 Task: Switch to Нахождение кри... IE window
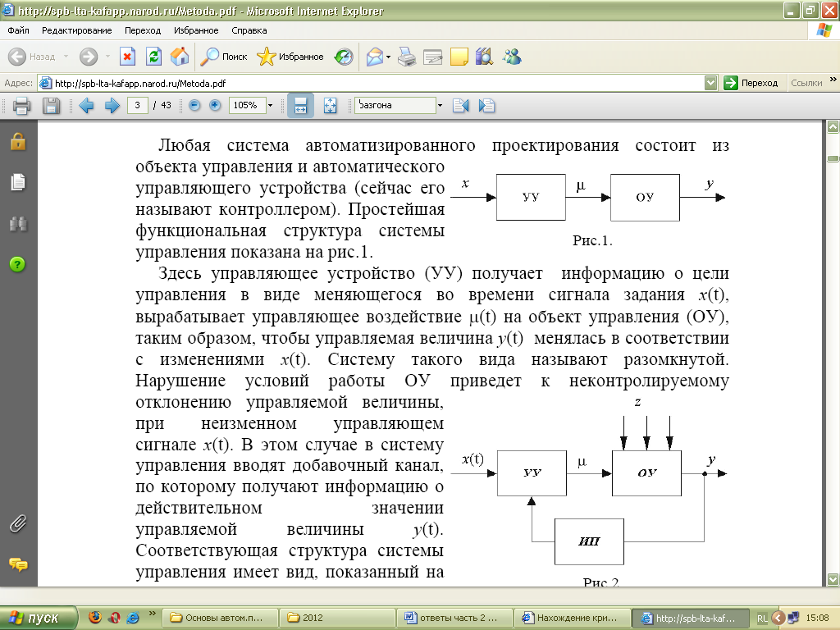572,618
